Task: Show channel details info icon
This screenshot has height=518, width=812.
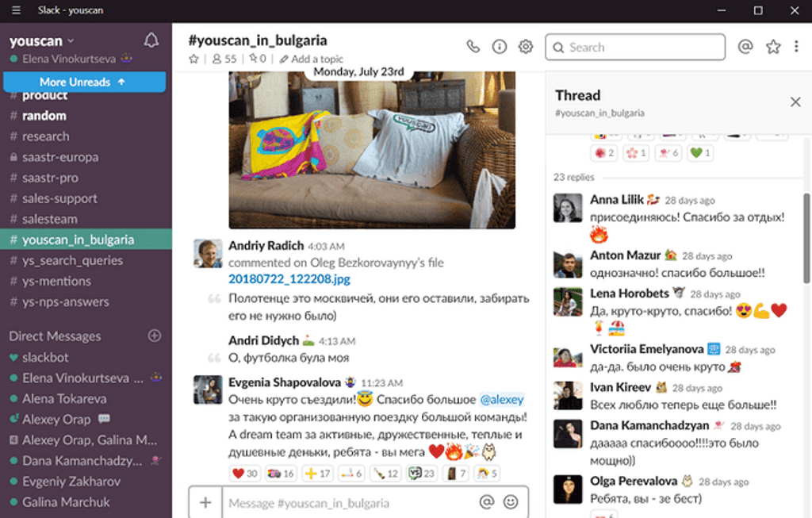Action: tap(500, 47)
